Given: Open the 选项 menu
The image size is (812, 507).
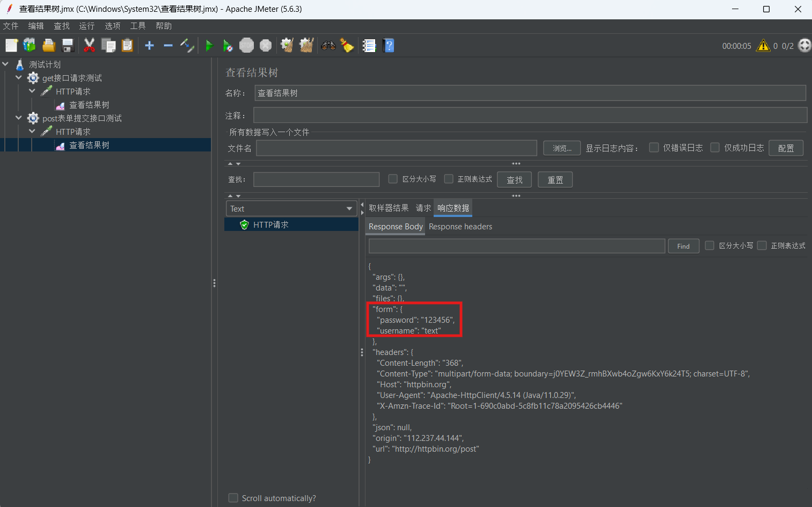Looking at the screenshot, I should pos(113,26).
